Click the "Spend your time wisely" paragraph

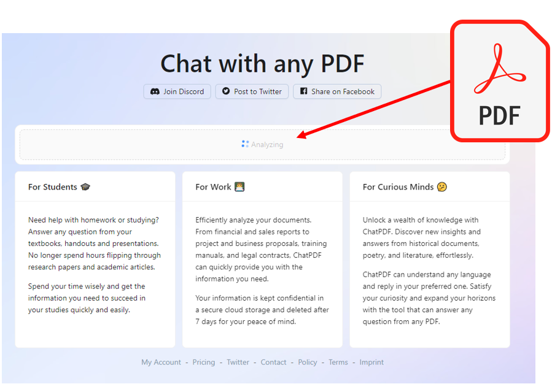click(87, 298)
